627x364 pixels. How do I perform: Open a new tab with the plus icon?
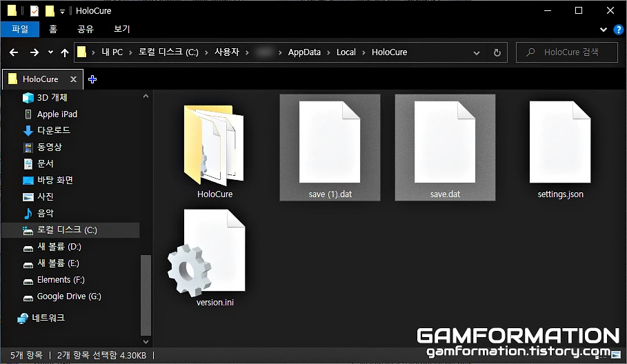coord(92,79)
